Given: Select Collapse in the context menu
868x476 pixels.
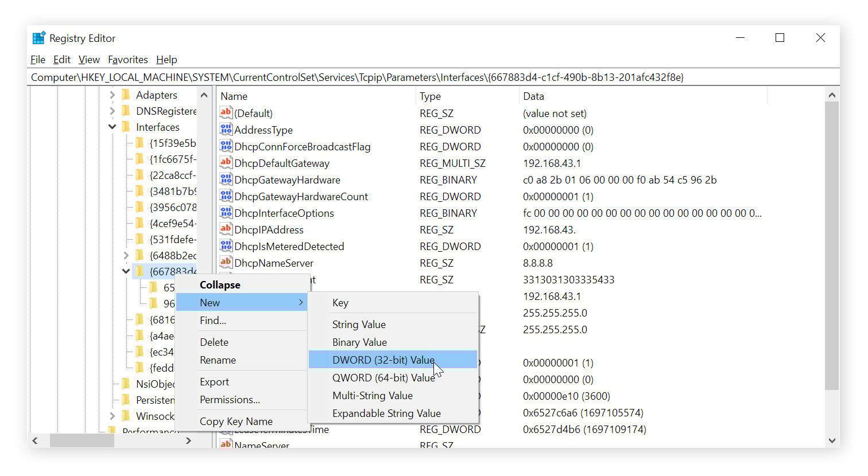Looking at the screenshot, I should coord(242,285).
